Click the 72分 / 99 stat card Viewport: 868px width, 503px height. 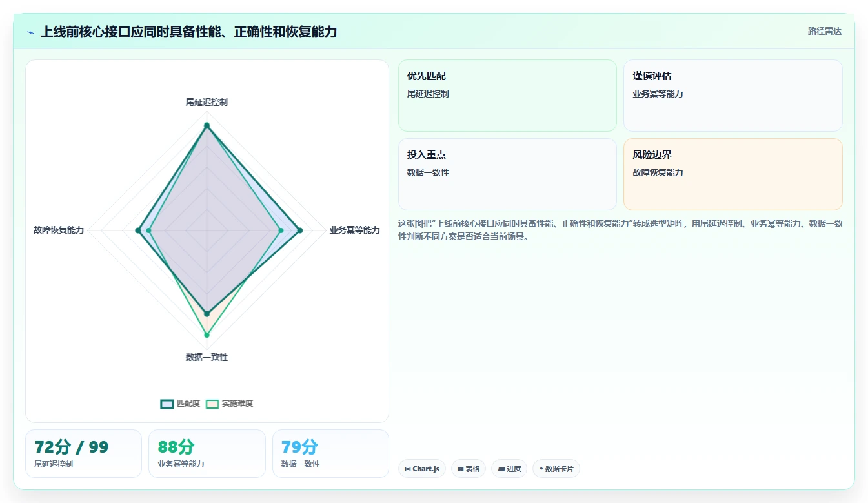83,453
